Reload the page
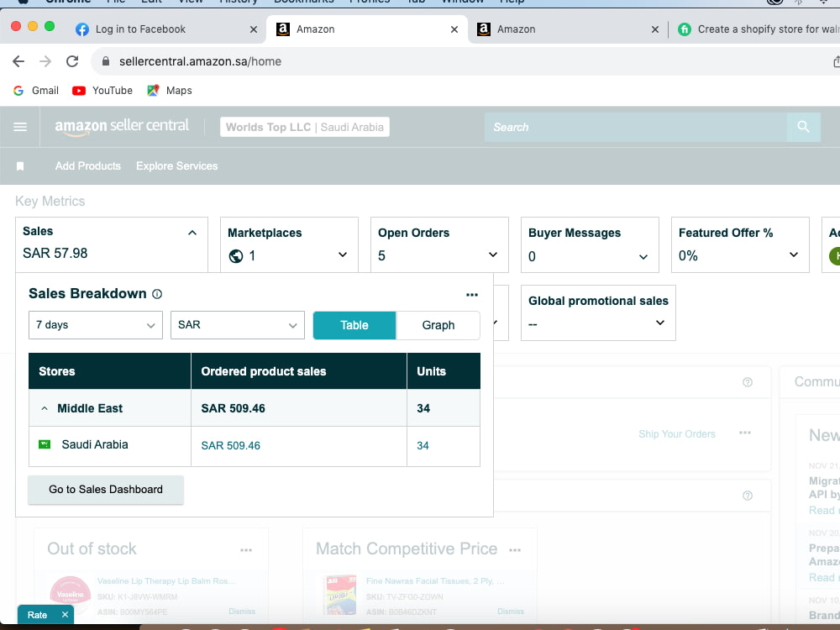 [72, 61]
